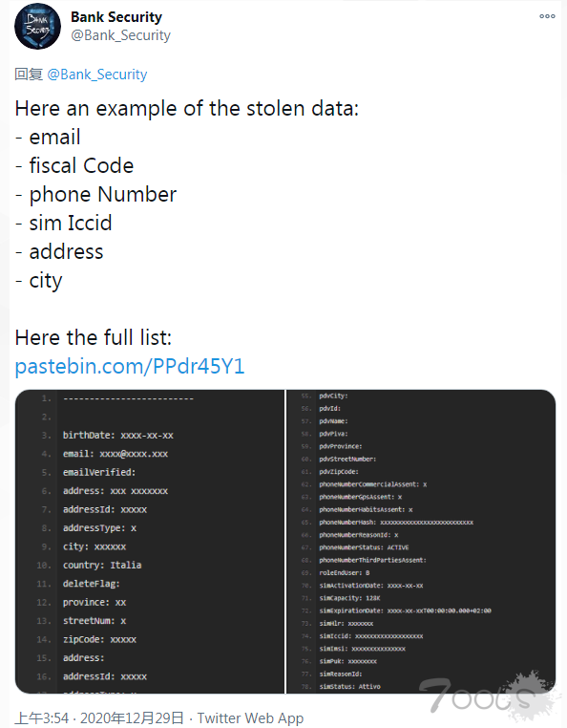Click the Bank Security display name
Screen dimensions: 567x728
[x=116, y=17]
